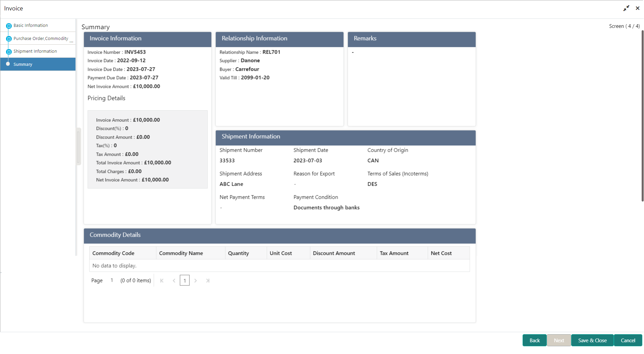Viewport: 644px width, 354px height.
Task: Click the No data to display row
Action: 279,266
